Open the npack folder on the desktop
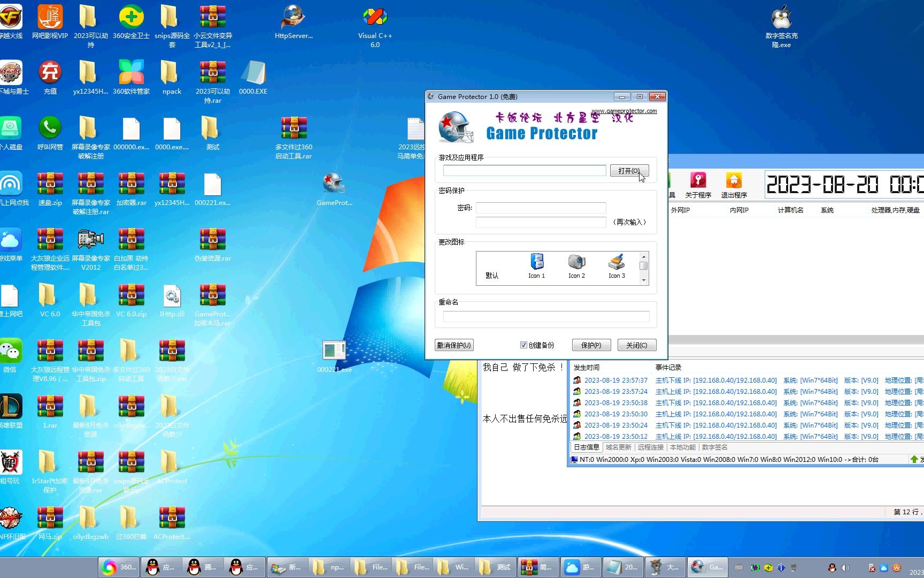The image size is (924, 578). (x=172, y=78)
